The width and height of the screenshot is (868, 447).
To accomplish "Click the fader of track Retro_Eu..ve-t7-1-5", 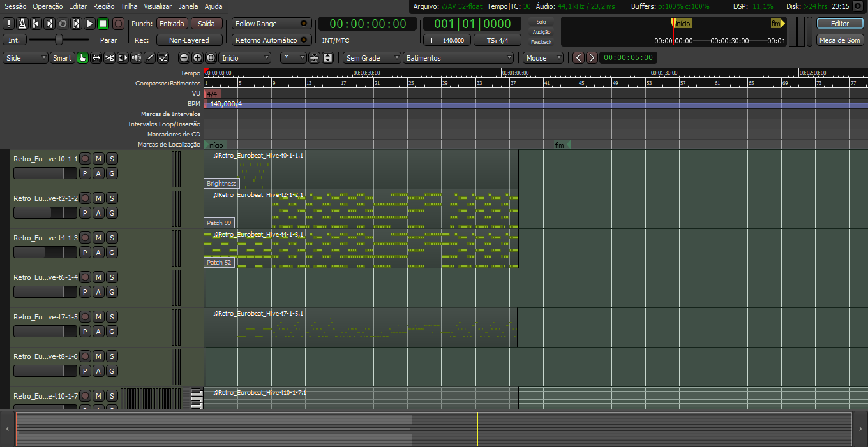I will (45, 332).
